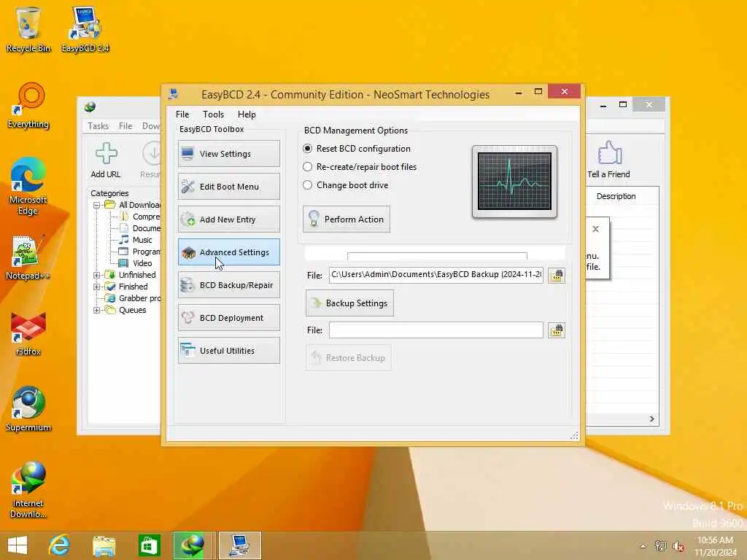747x560 pixels.
Task: Open Internet Download Manager desktop shortcut
Action: click(x=28, y=489)
